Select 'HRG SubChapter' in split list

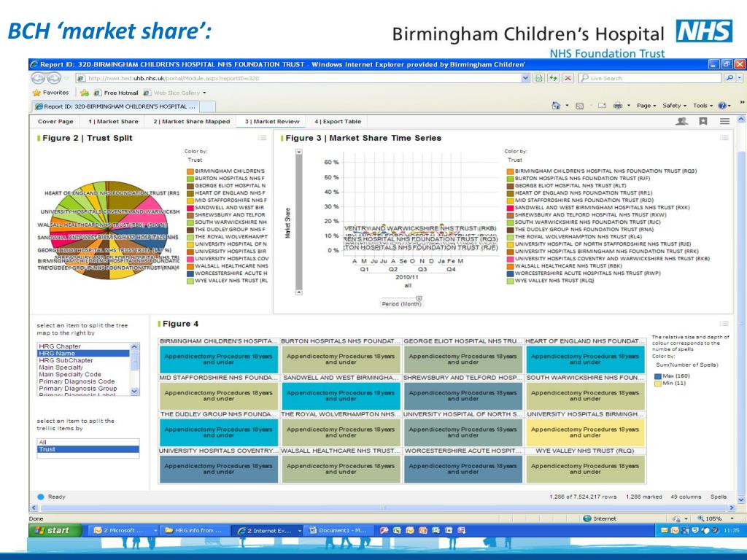pyautogui.click(x=83, y=360)
